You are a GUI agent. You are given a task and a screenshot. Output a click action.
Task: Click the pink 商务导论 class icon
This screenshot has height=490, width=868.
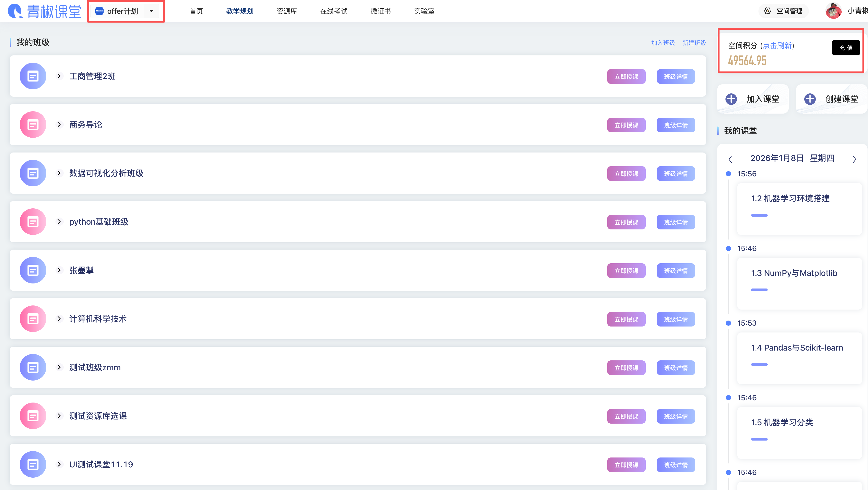click(33, 125)
